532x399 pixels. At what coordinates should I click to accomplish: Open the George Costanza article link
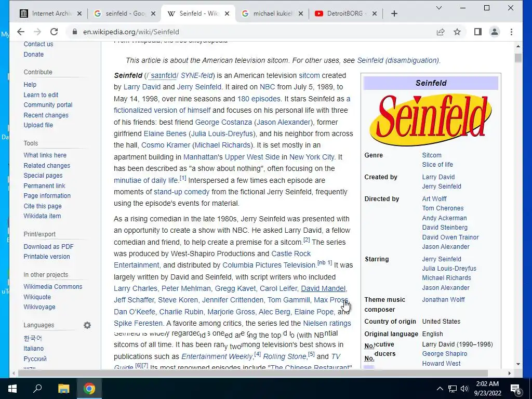(x=223, y=122)
